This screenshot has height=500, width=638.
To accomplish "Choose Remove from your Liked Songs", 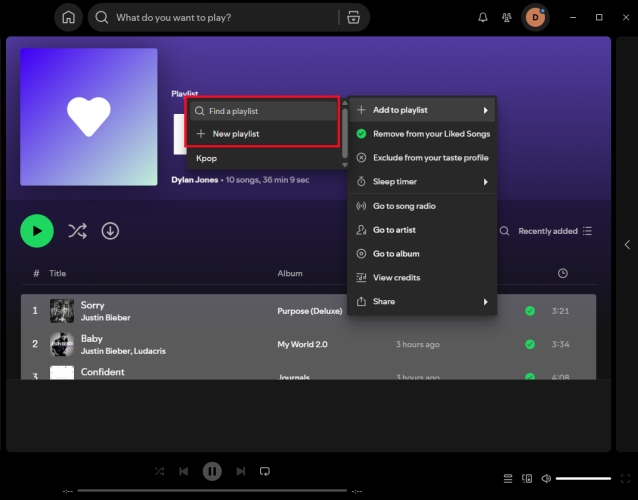I will [x=422, y=134].
